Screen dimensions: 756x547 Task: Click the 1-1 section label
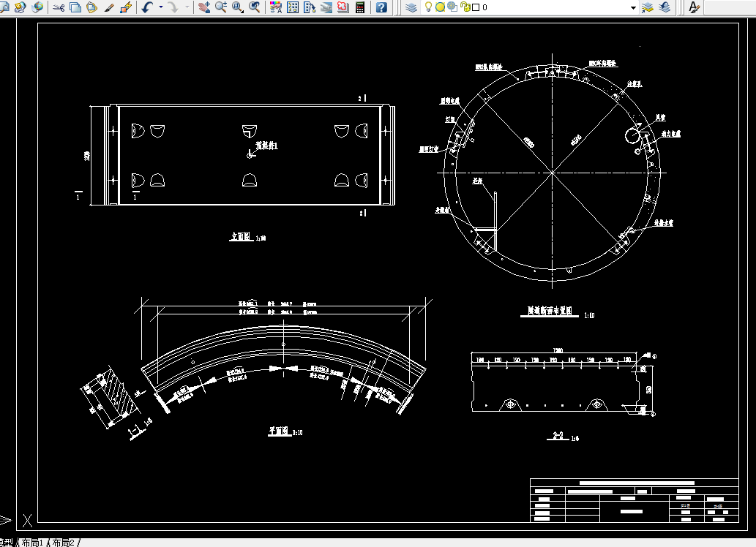click(x=135, y=430)
